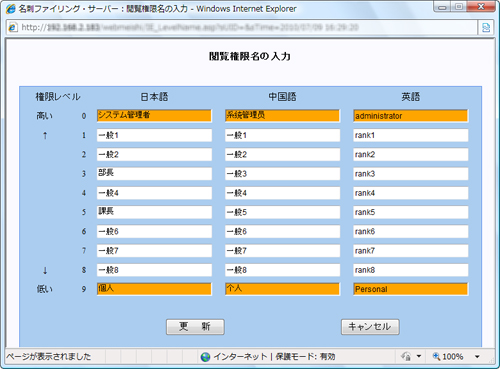Click the 更新 update button
The image size is (500, 369).
(195, 327)
